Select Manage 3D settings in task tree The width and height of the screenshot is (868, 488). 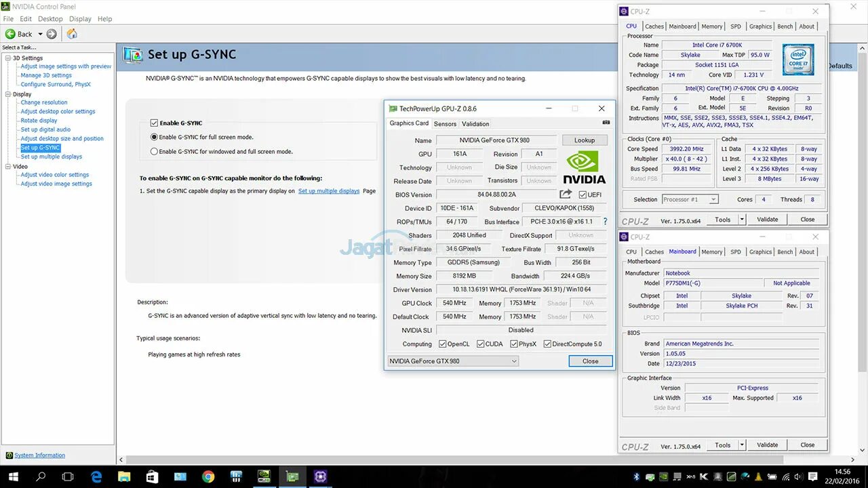[46, 75]
